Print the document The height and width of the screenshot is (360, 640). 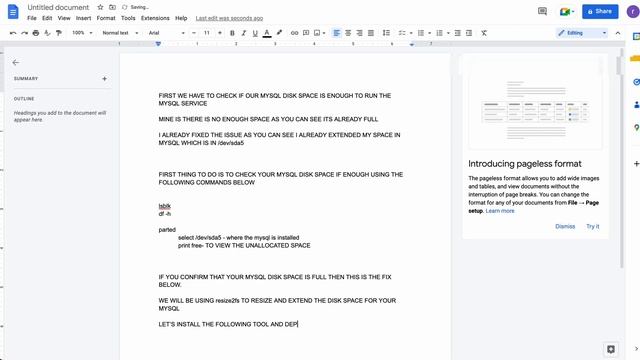tap(36, 33)
